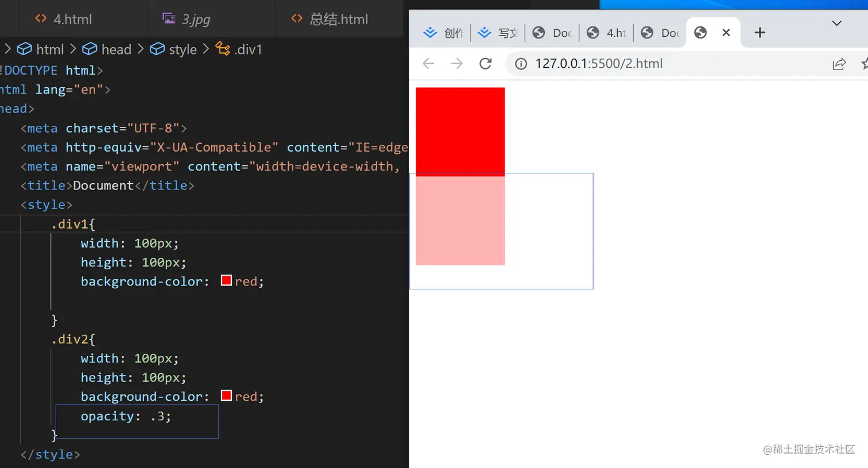Click the .div1 selector symbol icon
The image size is (868, 468).
tap(222, 48)
